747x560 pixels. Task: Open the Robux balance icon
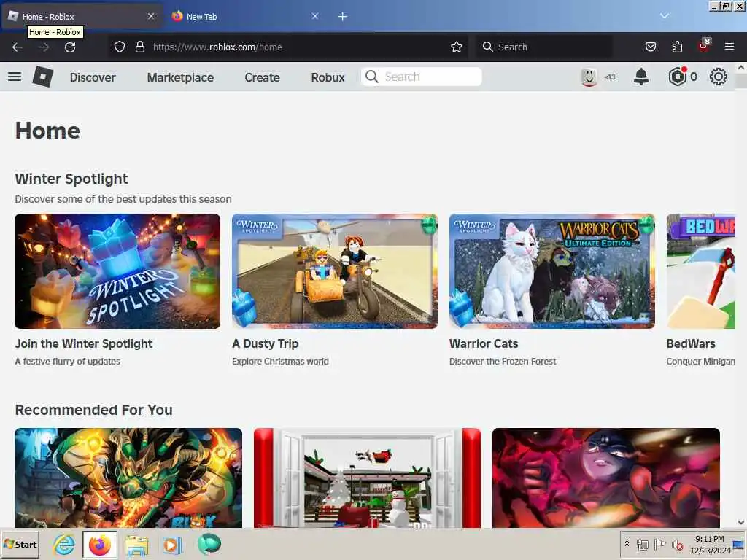[677, 77]
